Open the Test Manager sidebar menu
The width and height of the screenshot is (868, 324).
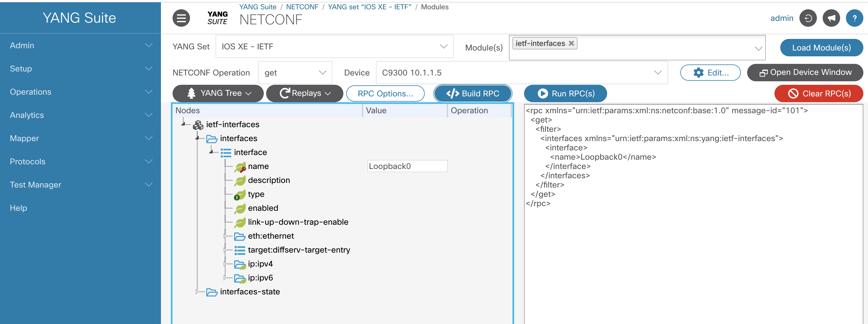pos(80,185)
